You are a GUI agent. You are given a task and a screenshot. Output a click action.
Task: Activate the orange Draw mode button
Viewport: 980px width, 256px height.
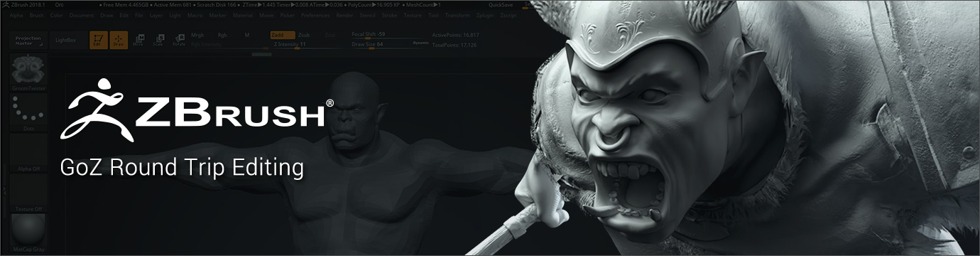119,41
